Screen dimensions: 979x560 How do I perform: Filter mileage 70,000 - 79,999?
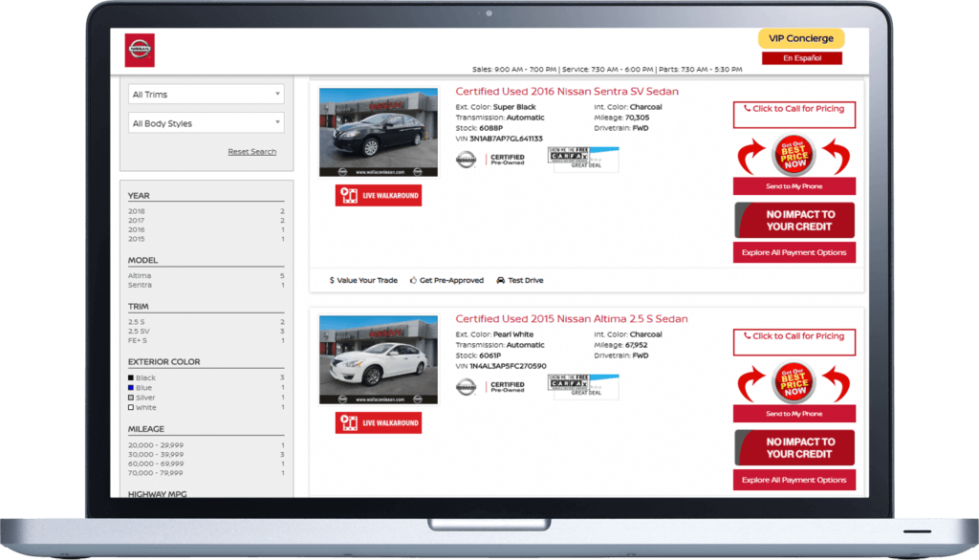[156, 473]
